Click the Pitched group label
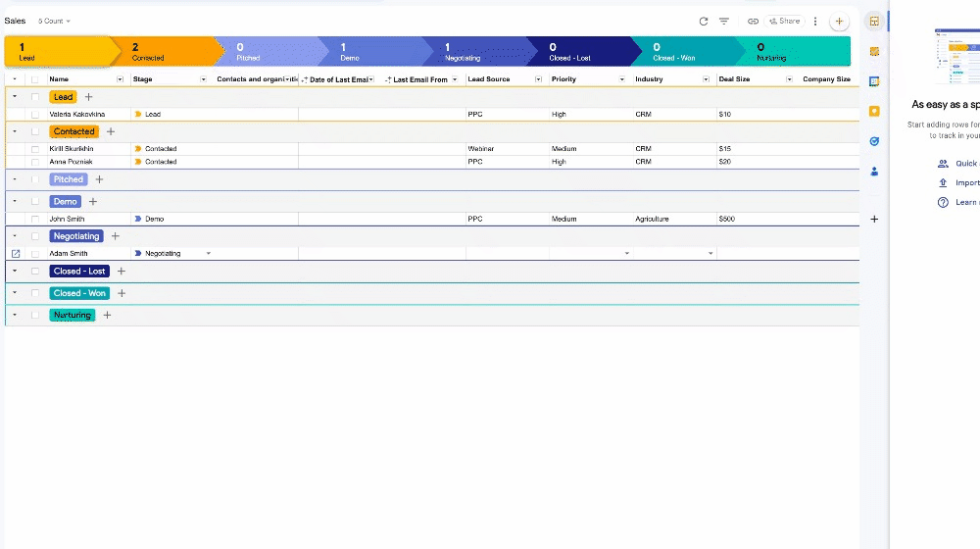Viewport: 980px width, 549px height. coord(69,179)
